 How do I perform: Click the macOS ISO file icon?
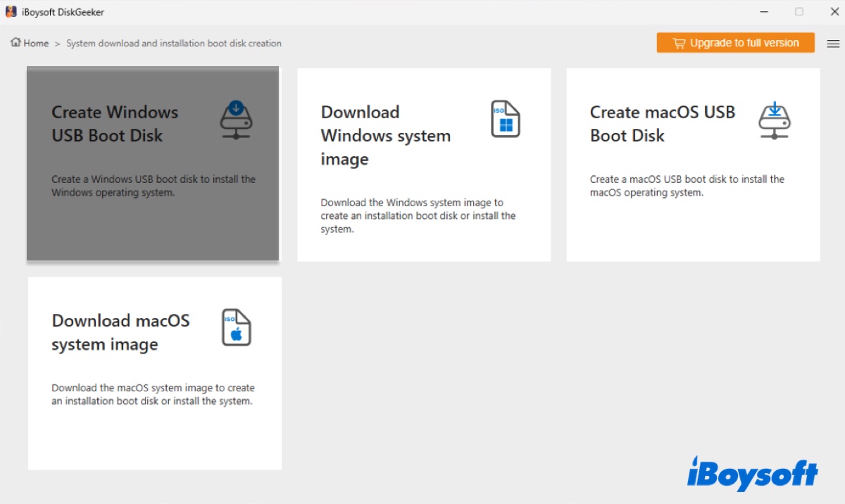pos(236,327)
